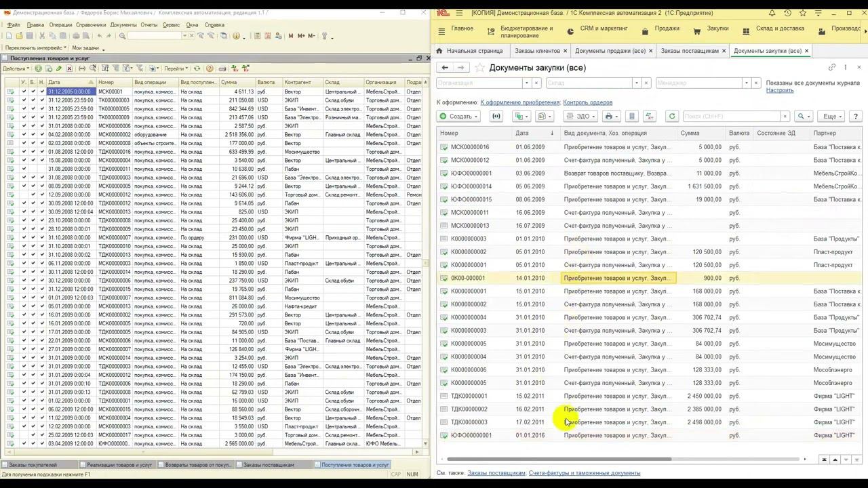
Task: Open the Переключить интерфейс dropdown
Action: point(36,48)
